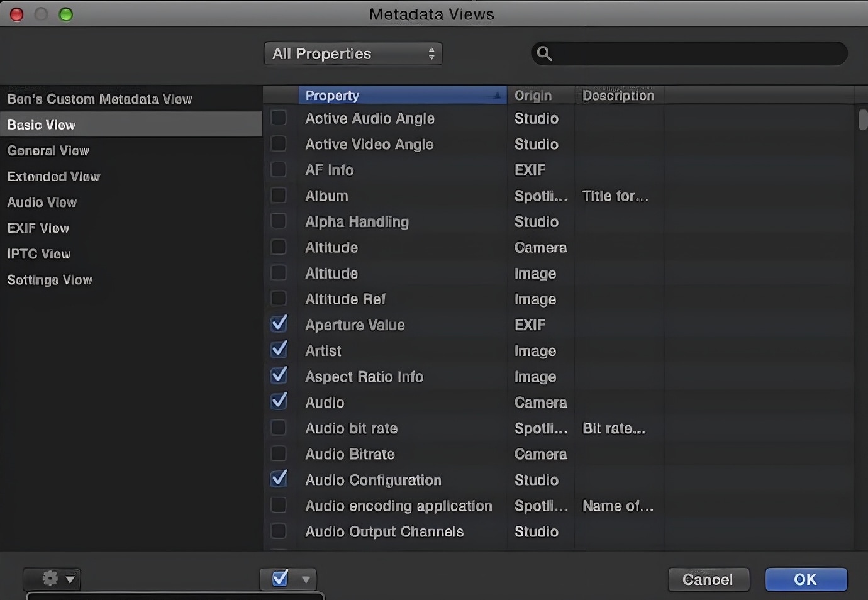This screenshot has width=868, height=600.
Task: Click the Album property name
Action: tap(326, 196)
